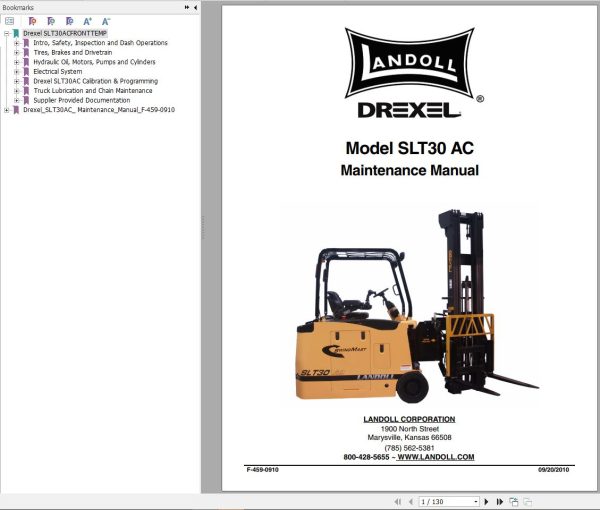Expand Hydraulic Oil, Motors, Pumps and Cylinders
600x510 pixels.
[x=16, y=62]
